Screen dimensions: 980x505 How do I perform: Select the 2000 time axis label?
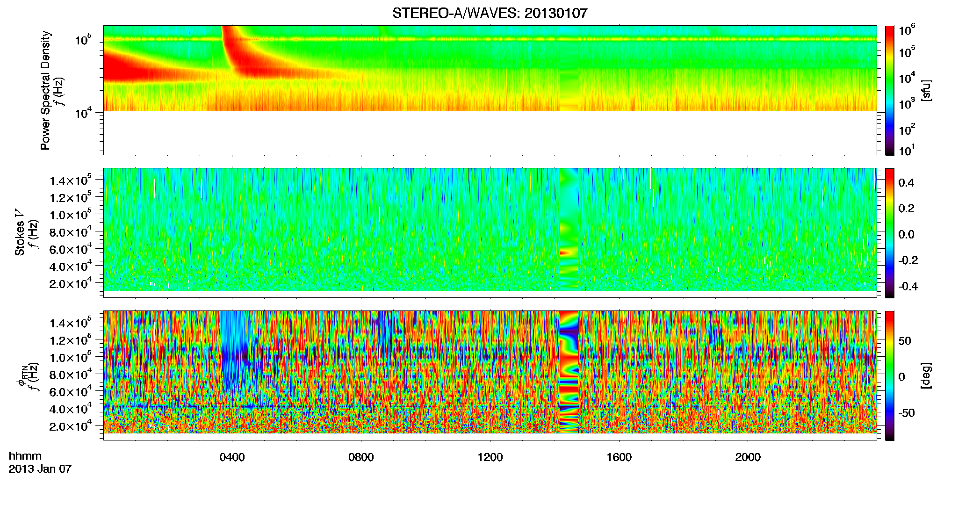point(748,457)
